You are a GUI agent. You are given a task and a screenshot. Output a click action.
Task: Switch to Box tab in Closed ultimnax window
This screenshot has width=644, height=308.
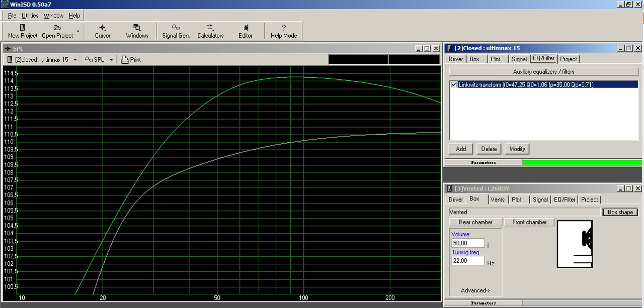(x=474, y=59)
